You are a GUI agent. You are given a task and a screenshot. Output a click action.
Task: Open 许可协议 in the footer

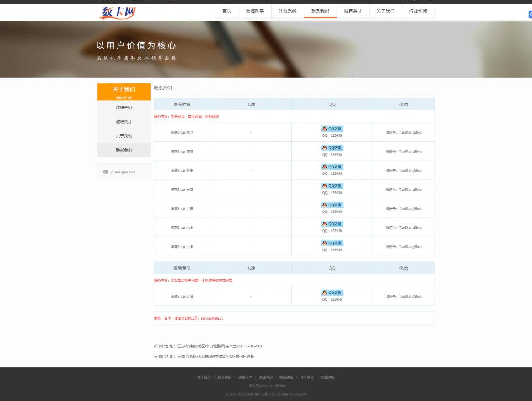tap(307, 378)
